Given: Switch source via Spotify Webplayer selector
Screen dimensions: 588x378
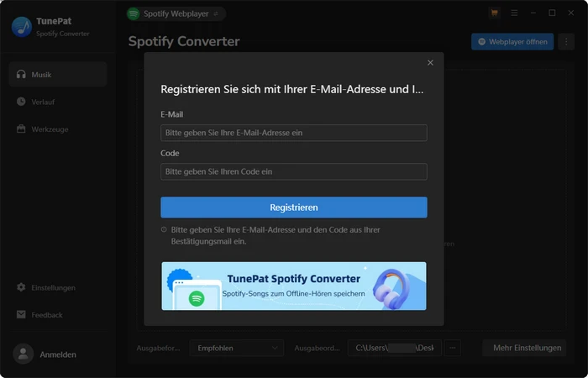Looking at the screenshot, I should click(x=176, y=14).
